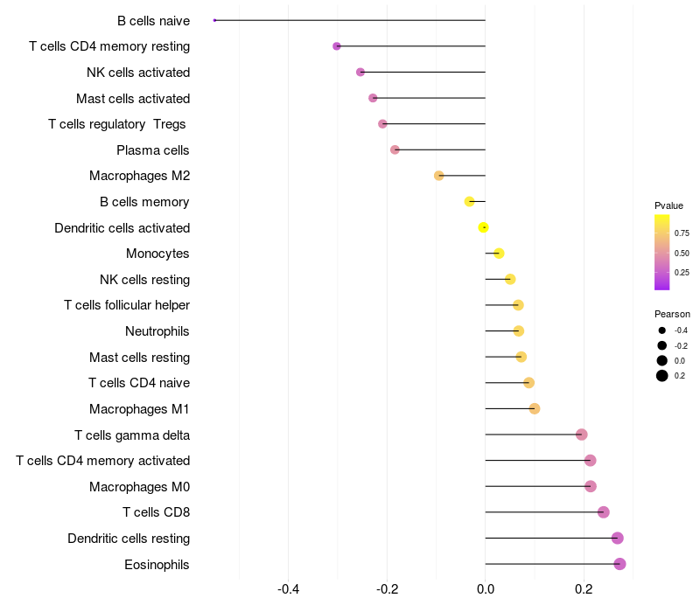Select the 0.2 x-axis tick label
Viewport: 700px width, 612px height.
click(584, 589)
